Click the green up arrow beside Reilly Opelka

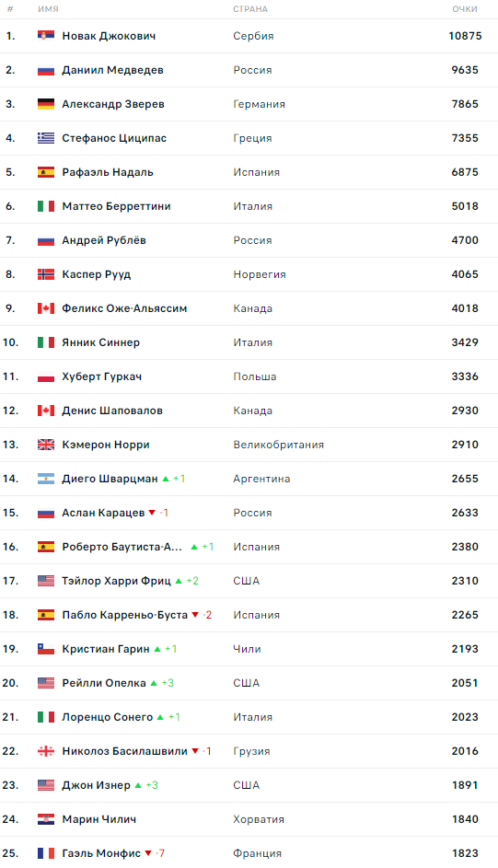tap(154, 683)
